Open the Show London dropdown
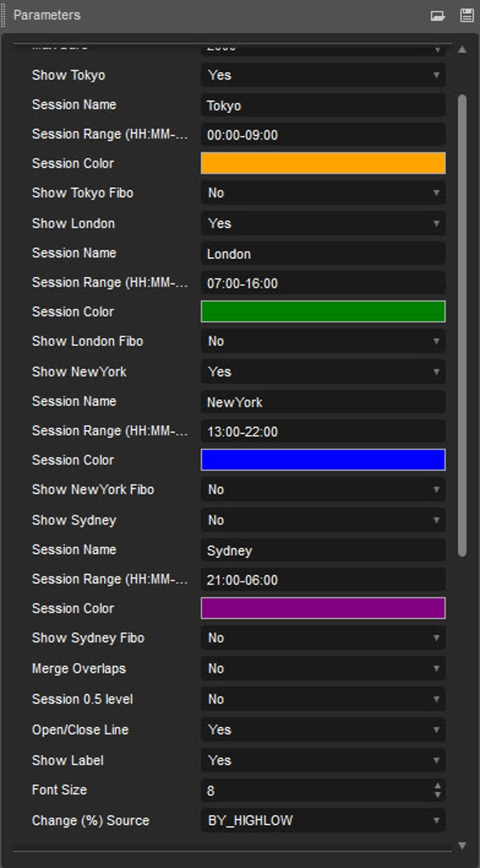This screenshot has width=480, height=868. (323, 223)
